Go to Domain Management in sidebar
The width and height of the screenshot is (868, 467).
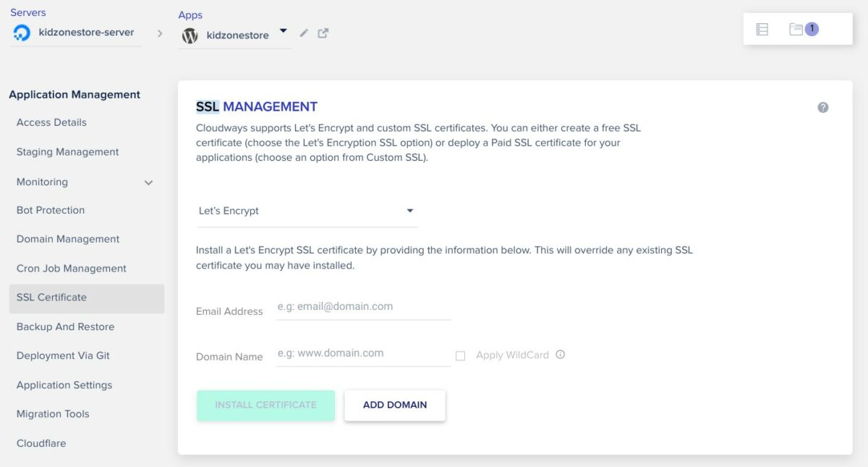[x=68, y=239]
